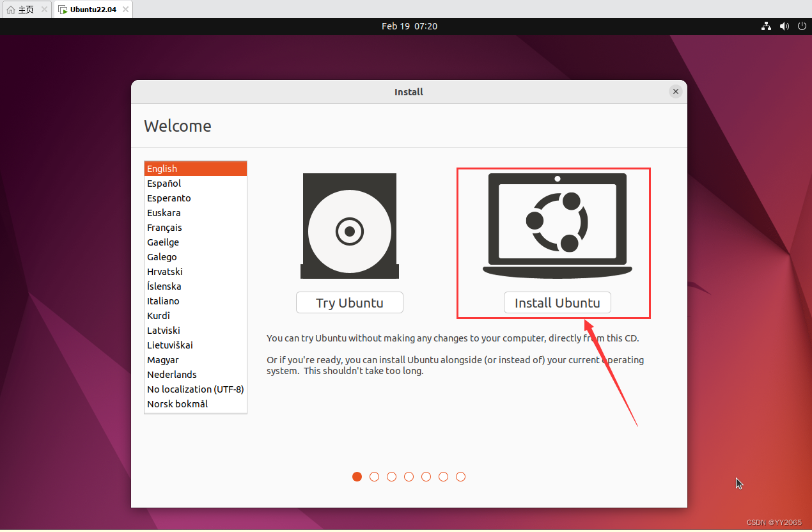
Task: Select No localization (UTF-8) entry
Action: 196,389
